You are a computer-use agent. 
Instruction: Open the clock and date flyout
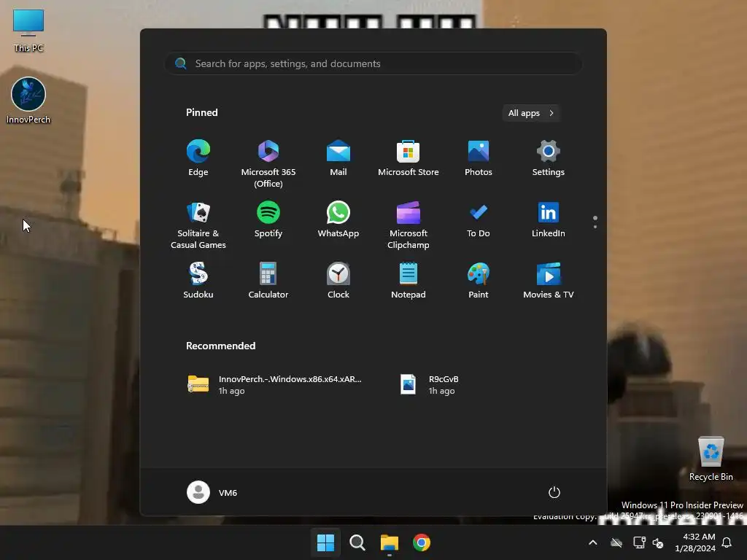pos(695,542)
